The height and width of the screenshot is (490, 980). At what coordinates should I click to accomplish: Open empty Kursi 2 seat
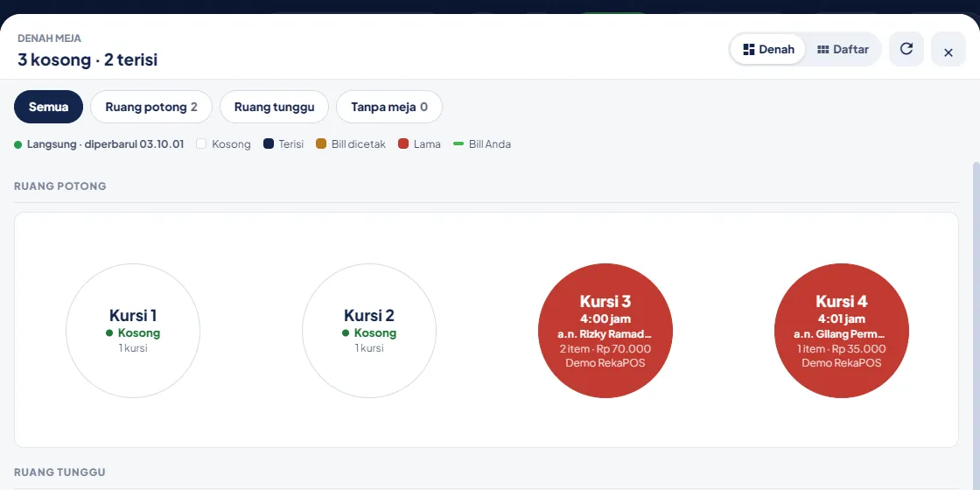tap(369, 331)
